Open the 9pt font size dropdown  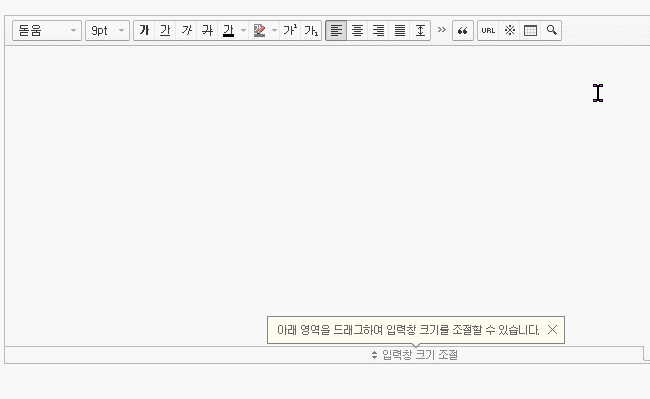[107, 31]
